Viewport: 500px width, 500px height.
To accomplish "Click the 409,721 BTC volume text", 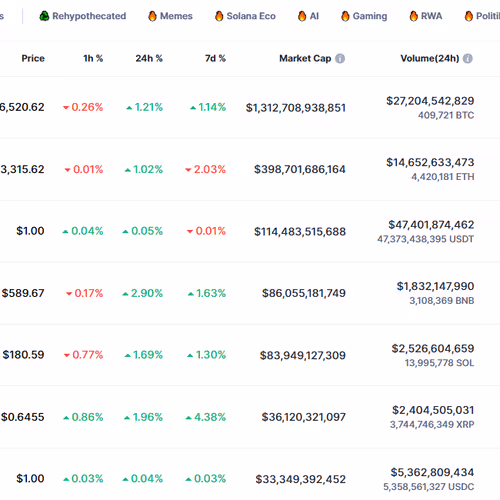I will pos(446,115).
